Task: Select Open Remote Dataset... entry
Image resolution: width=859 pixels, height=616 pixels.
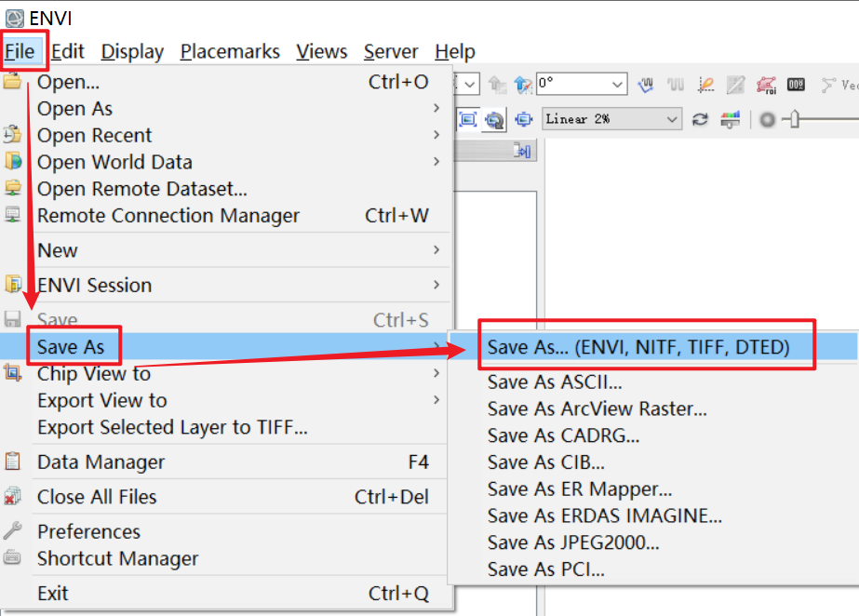Action: tap(227, 189)
